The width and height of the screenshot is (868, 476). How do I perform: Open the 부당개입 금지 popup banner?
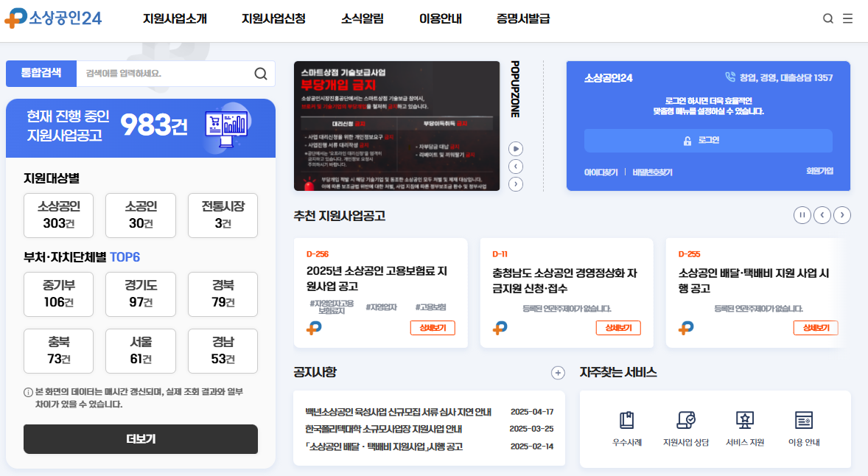click(x=397, y=126)
